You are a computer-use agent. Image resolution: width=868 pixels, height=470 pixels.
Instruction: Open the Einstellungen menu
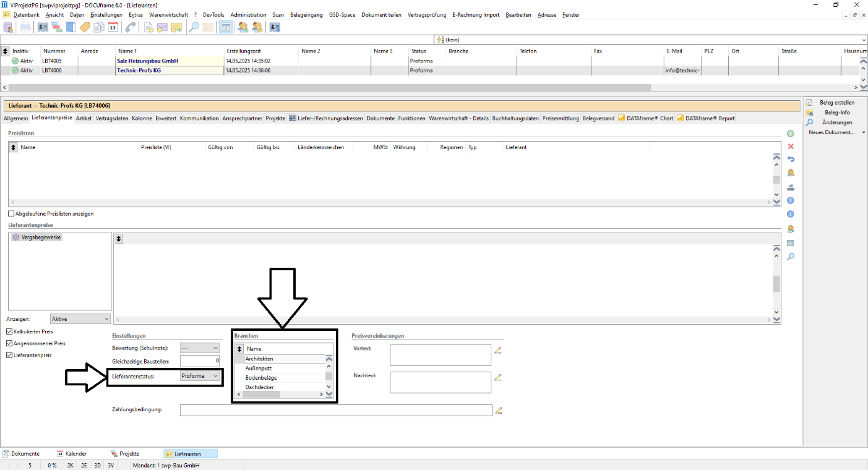(107, 14)
